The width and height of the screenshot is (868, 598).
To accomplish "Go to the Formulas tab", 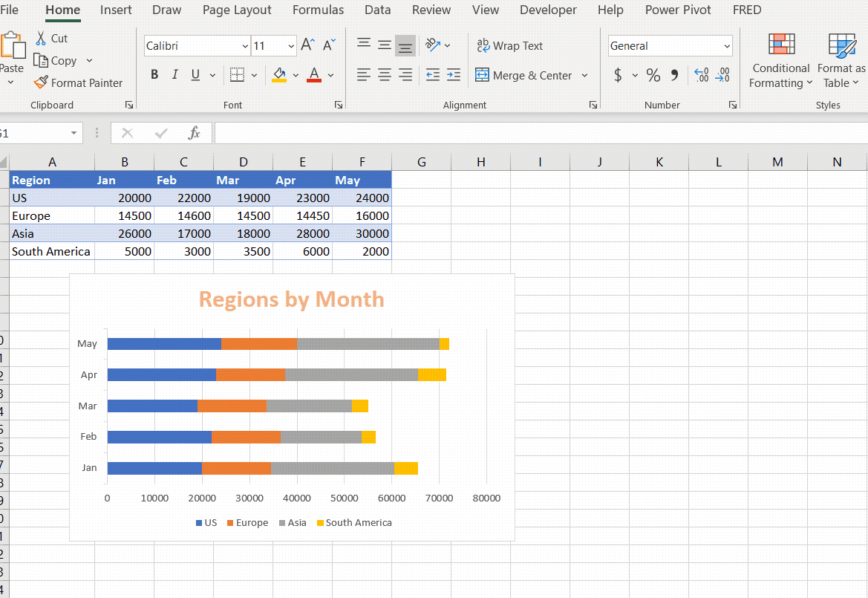I will 318,10.
